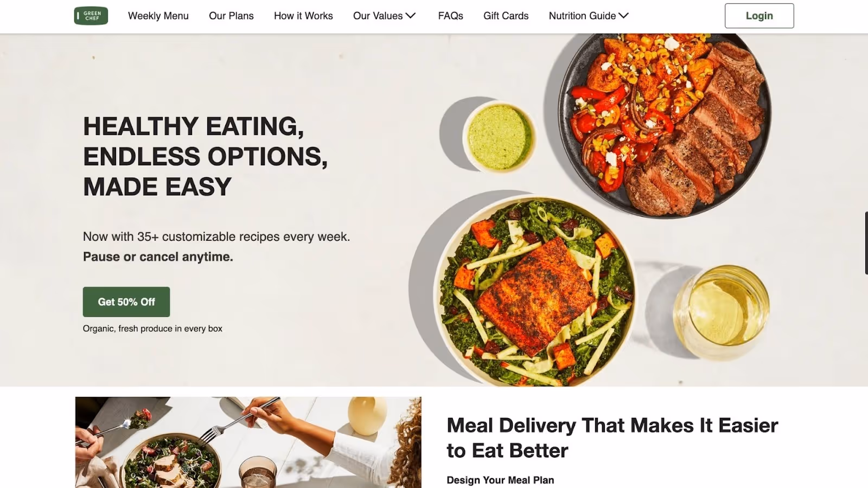The width and height of the screenshot is (868, 488).
Task: Click the Login button
Action: (759, 16)
